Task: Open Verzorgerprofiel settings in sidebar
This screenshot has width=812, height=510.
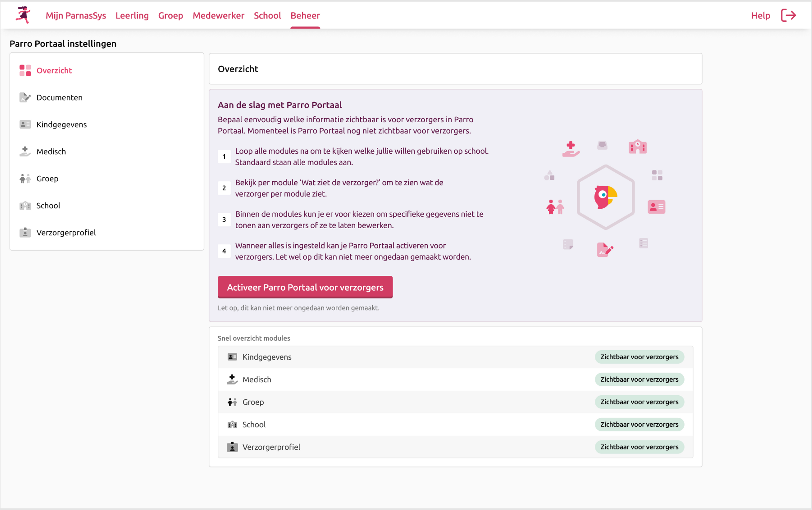Action: [x=66, y=232]
